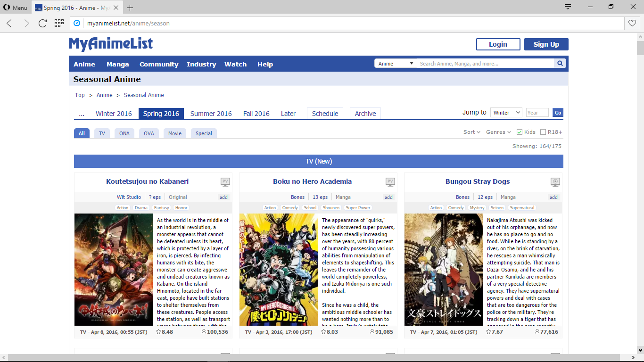Play the PV icon for Koutetsujou no Kabaneri
The width and height of the screenshot is (644, 362).
pyautogui.click(x=225, y=181)
